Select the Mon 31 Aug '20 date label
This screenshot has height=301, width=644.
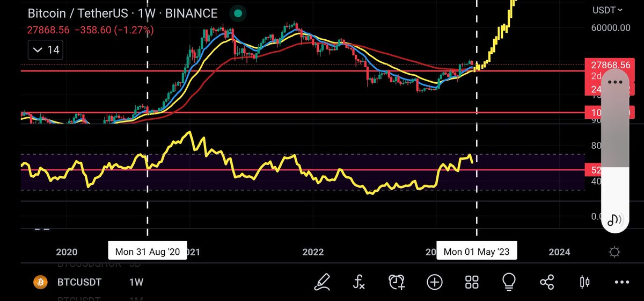(x=148, y=251)
